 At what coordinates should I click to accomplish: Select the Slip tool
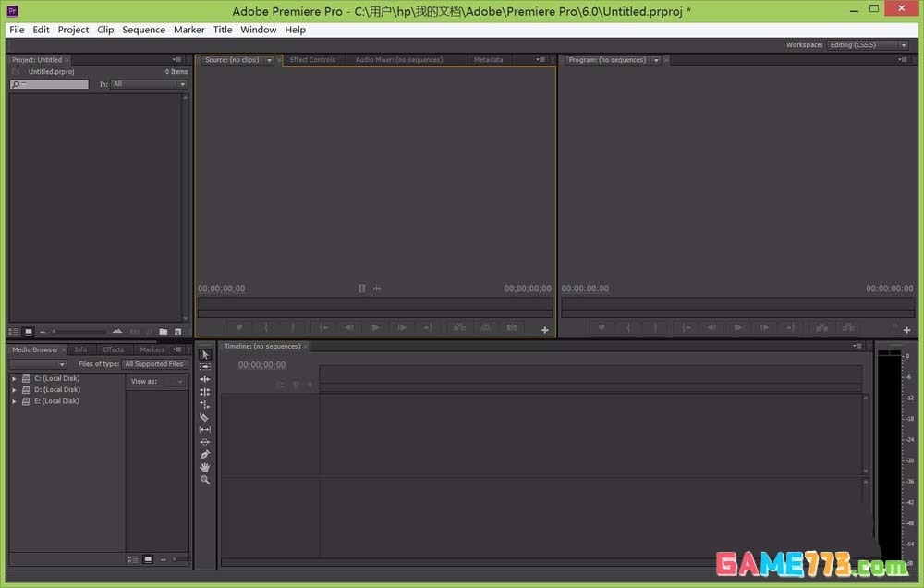[205, 429]
